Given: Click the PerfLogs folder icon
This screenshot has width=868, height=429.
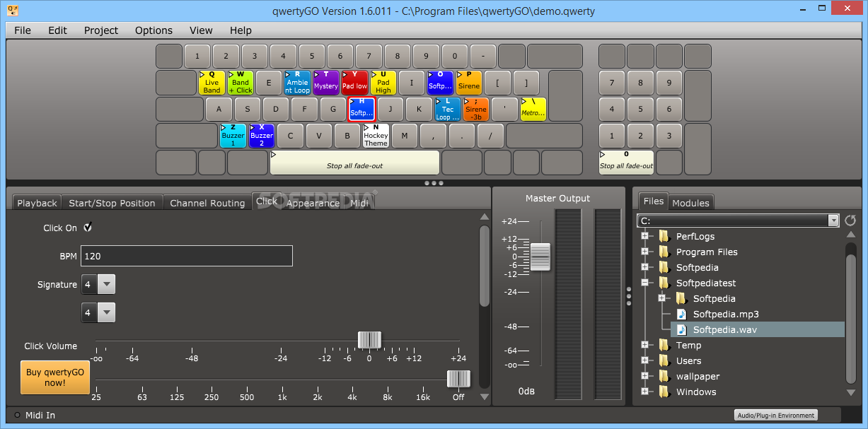Looking at the screenshot, I should [664, 236].
